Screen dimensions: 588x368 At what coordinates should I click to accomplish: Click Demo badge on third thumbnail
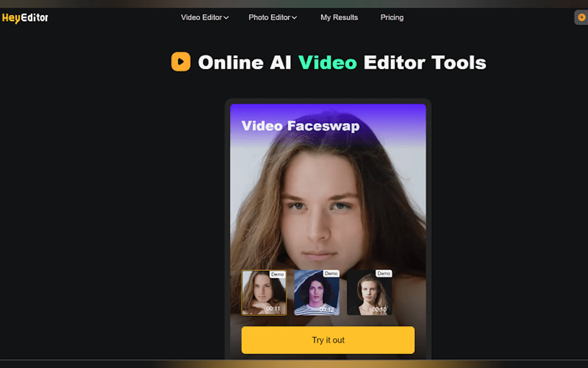coord(384,273)
